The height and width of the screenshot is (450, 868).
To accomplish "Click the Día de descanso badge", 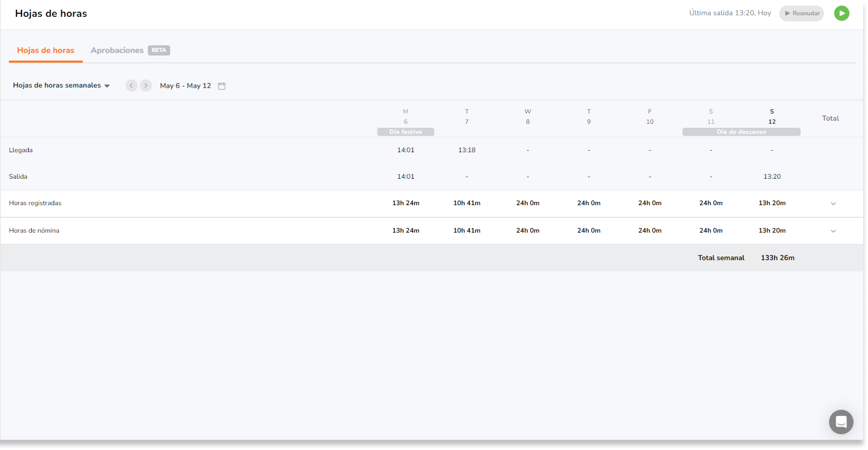I will pyautogui.click(x=741, y=132).
